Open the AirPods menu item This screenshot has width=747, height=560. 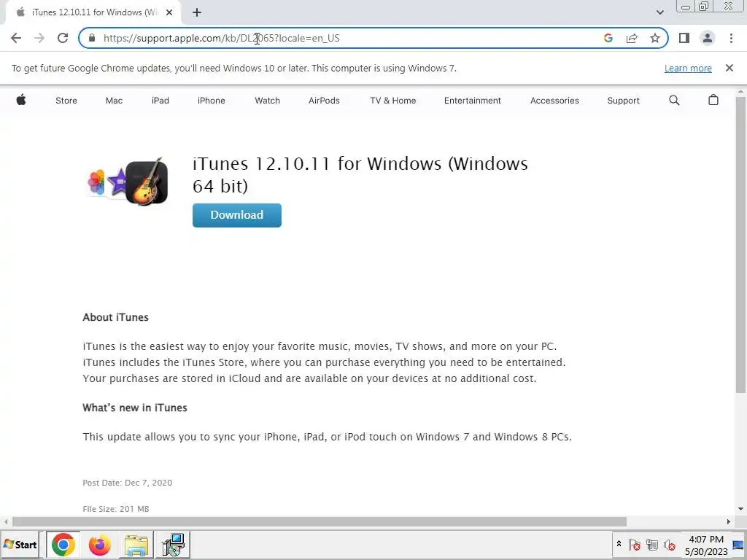[324, 101]
